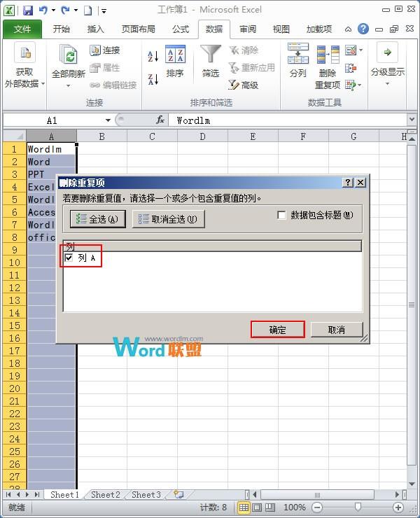Image resolution: width=420 pixels, height=518 pixels.
Task: Click the Refresh All (全部刷新) icon
Action: pos(68,54)
